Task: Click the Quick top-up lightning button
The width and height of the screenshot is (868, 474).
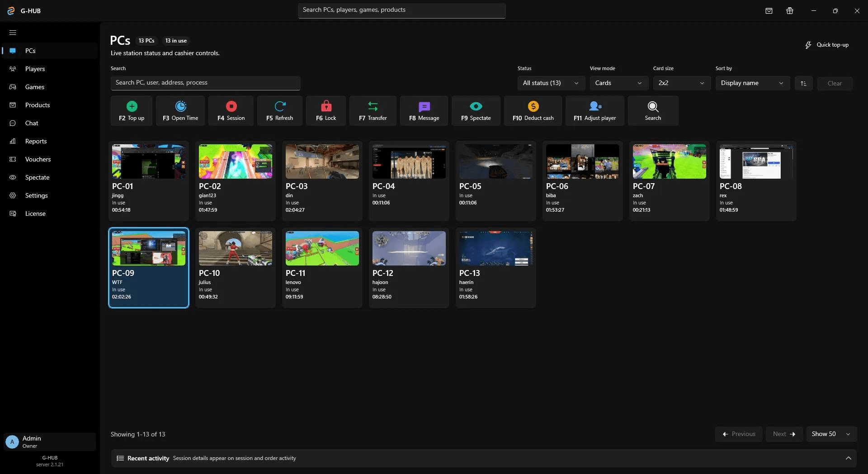Action: (x=827, y=45)
